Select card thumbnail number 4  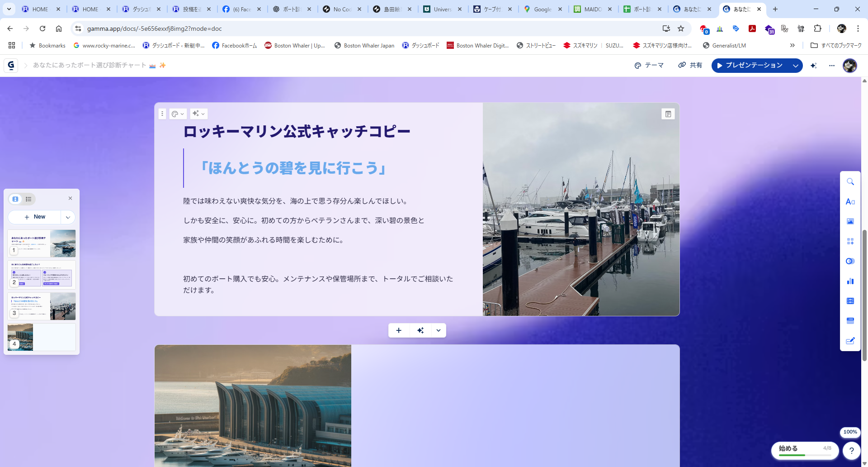tap(42, 337)
